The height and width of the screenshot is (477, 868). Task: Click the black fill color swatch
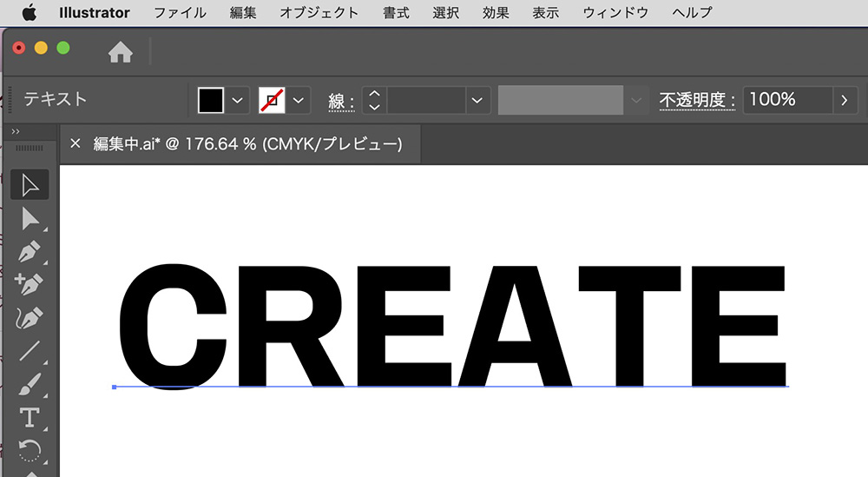tap(211, 100)
